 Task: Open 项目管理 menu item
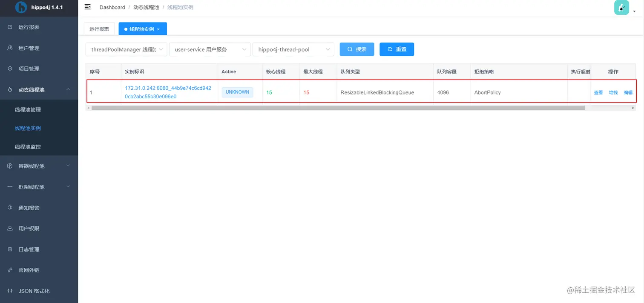(x=39, y=69)
